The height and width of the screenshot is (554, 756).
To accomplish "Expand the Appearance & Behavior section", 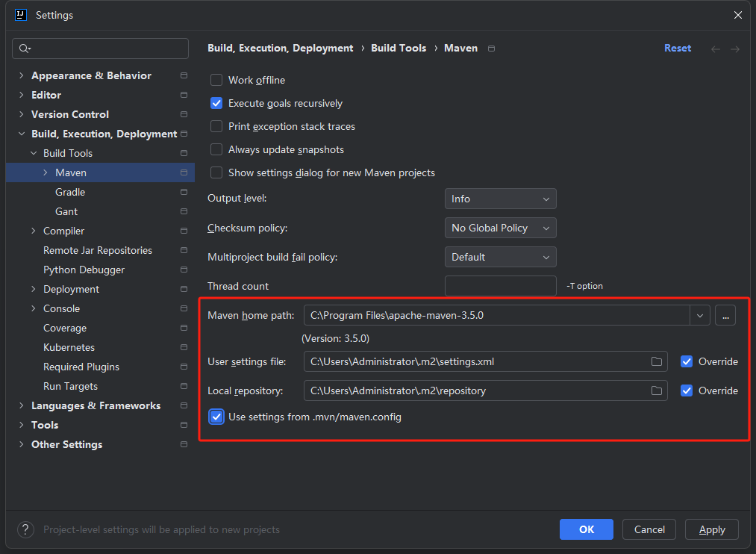I will pos(21,75).
